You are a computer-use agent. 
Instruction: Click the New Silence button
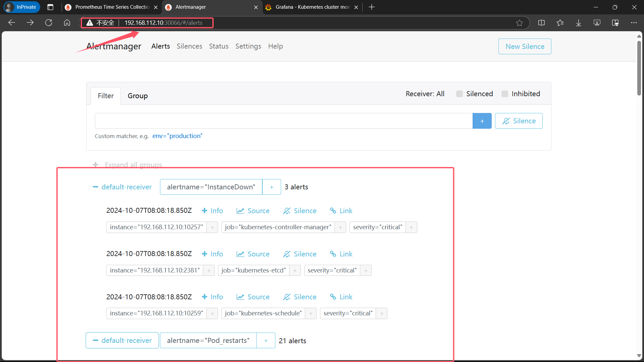[525, 47]
